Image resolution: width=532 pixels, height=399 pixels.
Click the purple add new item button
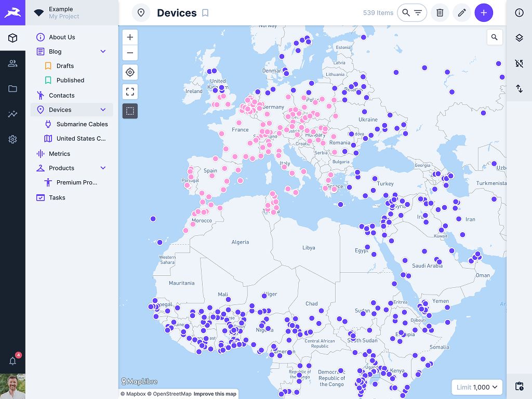pyautogui.click(x=484, y=12)
